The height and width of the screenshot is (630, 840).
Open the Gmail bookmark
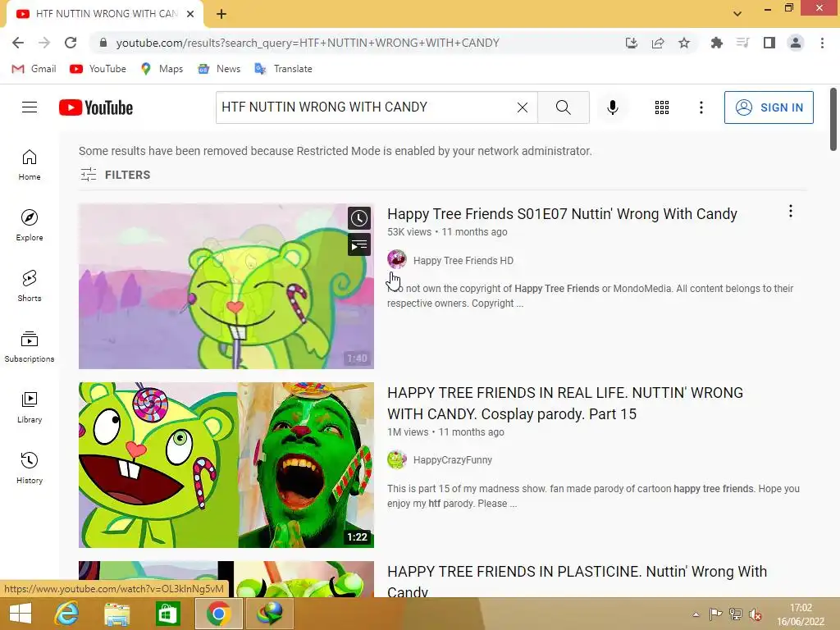tap(34, 69)
